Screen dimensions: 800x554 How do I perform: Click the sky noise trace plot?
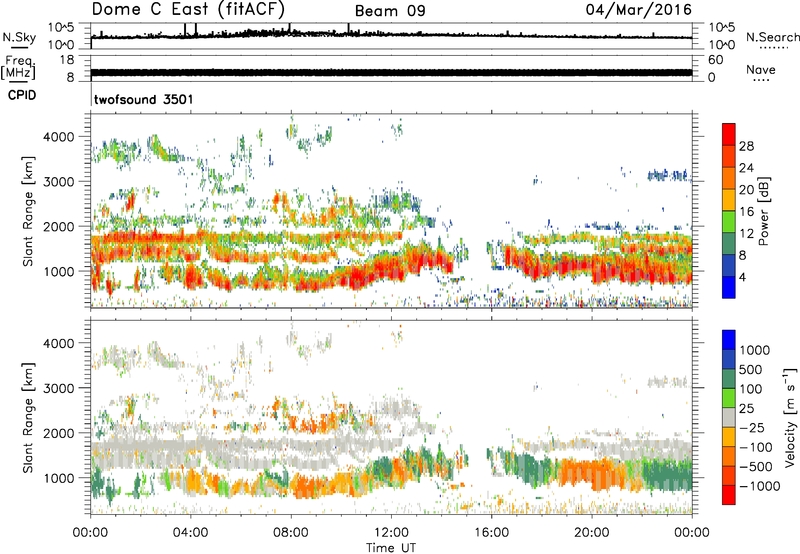pyautogui.click(x=391, y=35)
